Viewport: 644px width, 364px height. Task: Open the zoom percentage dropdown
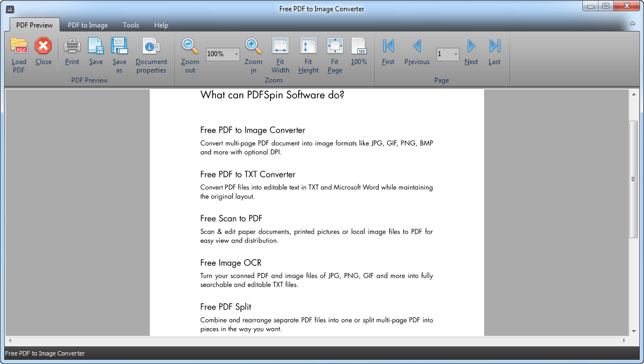[x=236, y=54]
